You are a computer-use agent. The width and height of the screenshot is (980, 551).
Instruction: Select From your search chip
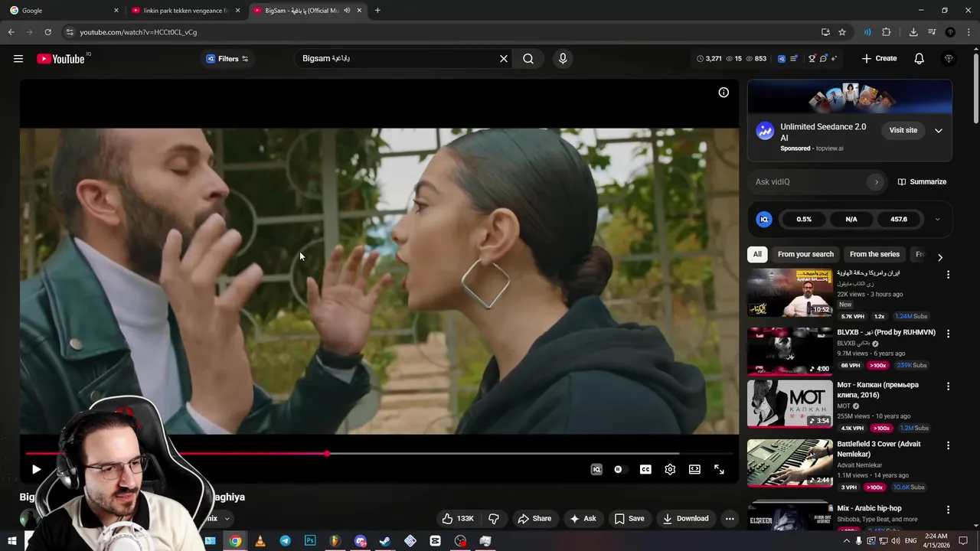(805, 254)
